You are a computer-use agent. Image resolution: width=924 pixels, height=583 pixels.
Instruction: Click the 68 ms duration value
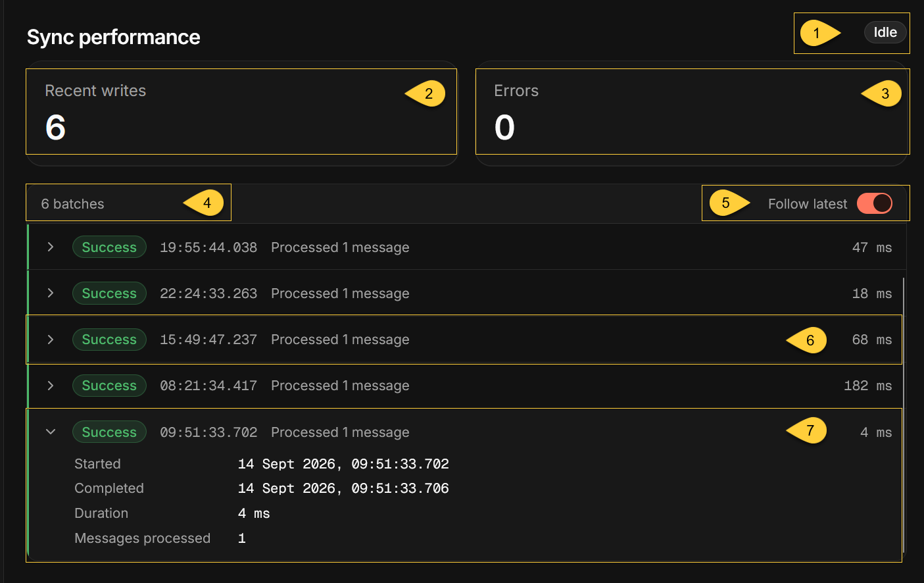pos(872,340)
